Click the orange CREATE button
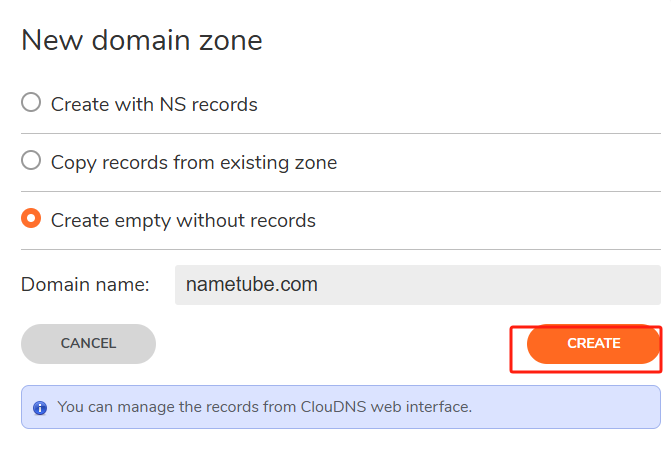This screenshot has width=671, height=467. pyautogui.click(x=594, y=344)
